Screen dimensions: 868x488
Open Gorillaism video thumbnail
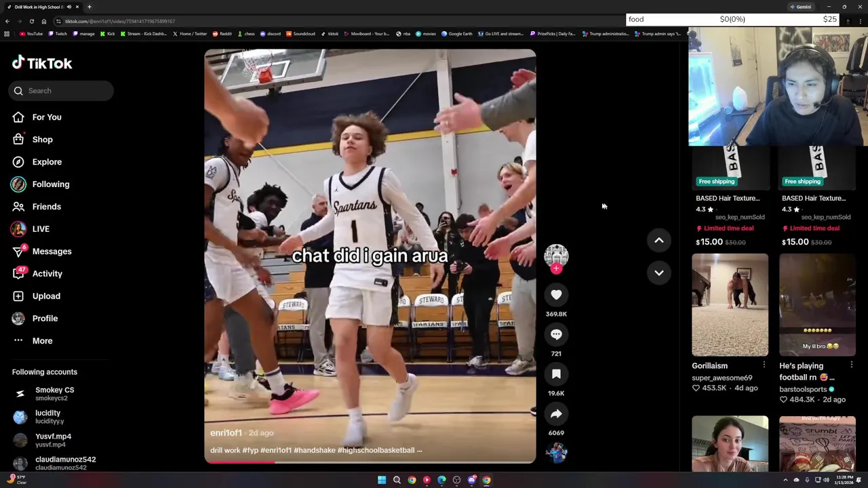730,305
